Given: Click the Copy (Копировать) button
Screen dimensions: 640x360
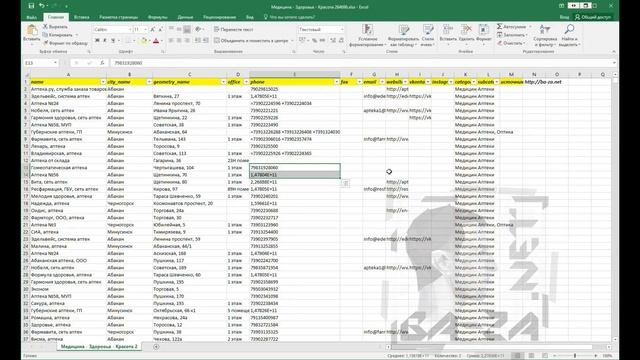Looking at the screenshot, I should coord(58,35).
